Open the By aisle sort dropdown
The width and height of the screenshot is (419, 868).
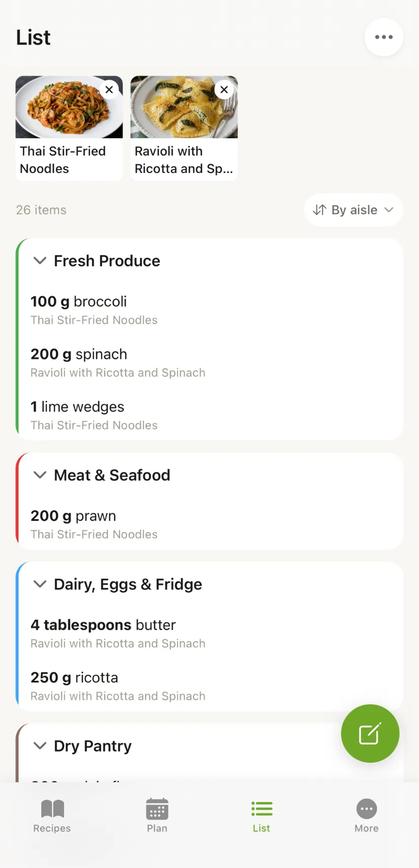pyautogui.click(x=353, y=210)
